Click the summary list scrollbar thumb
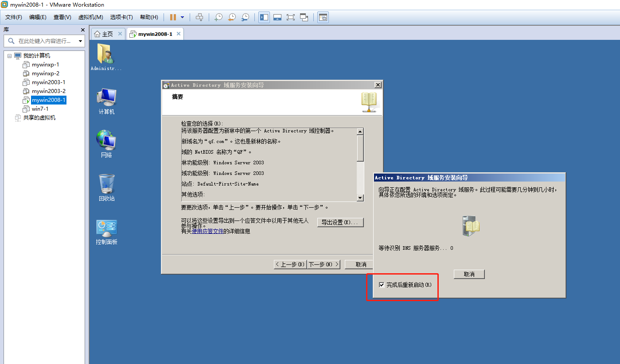 [x=360, y=148]
